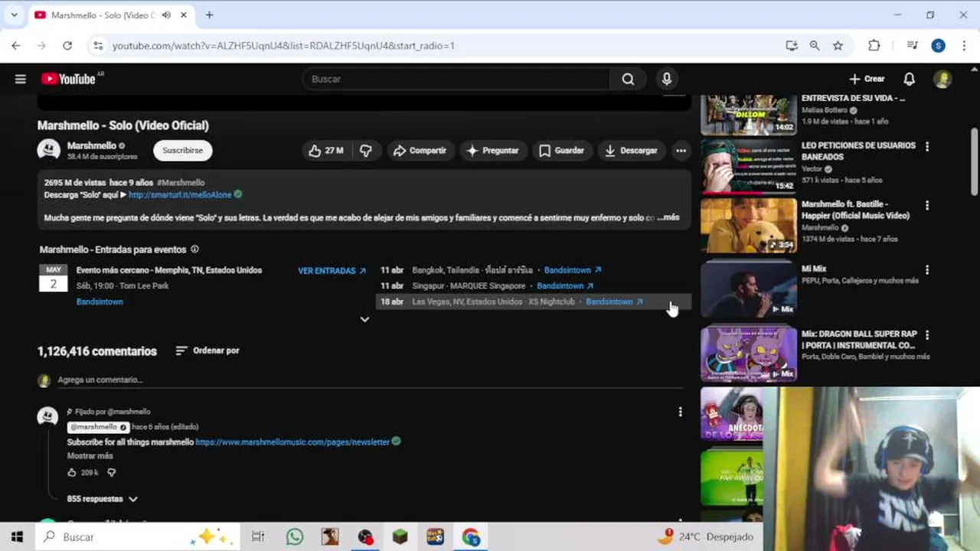This screenshot has height=551, width=980.
Task: Start voice search with microphone icon
Action: point(667,79)
